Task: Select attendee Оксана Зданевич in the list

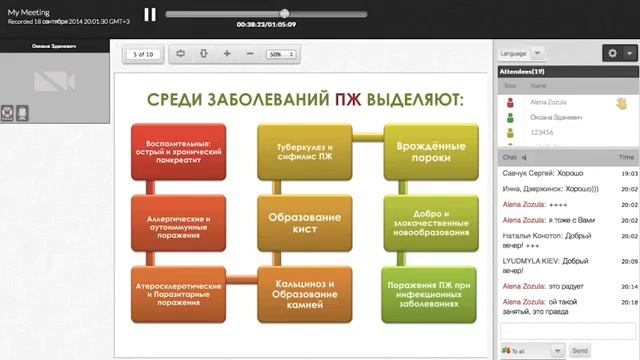Action: point(556,117)
